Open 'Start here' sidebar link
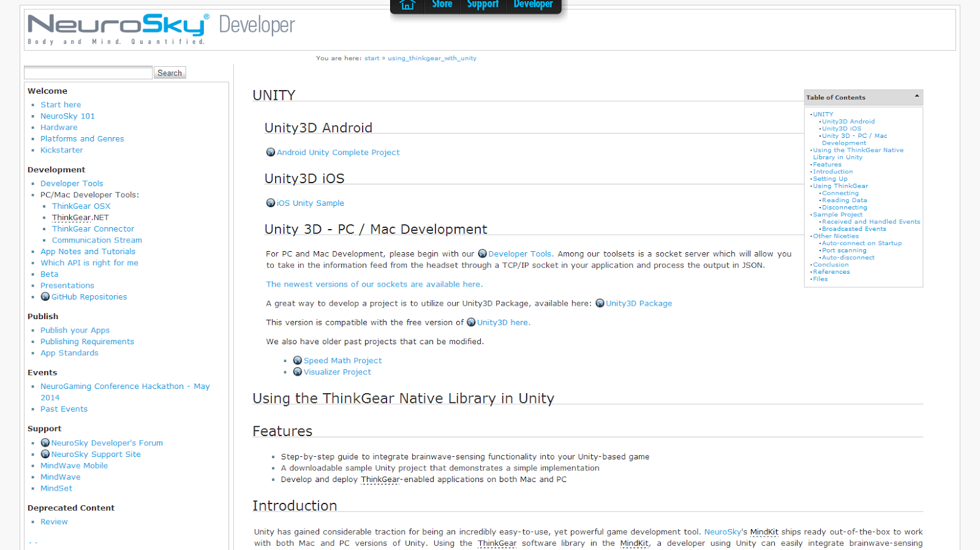The image size is (980, 550). coord(61,105)
